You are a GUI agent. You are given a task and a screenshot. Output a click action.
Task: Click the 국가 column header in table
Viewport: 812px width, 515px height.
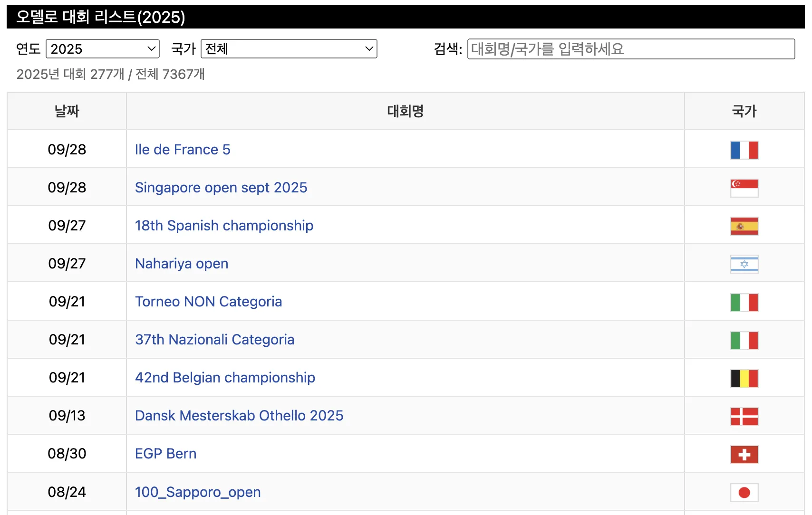pos(744,111)
